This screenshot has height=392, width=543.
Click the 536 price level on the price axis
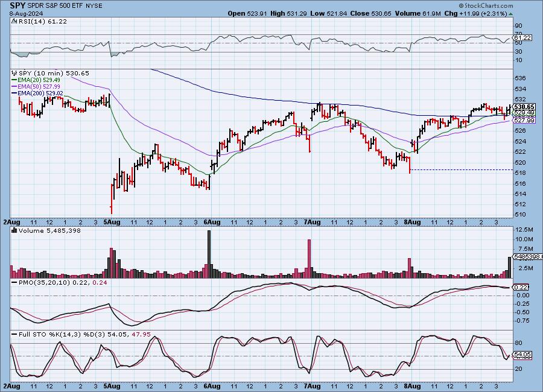click(521, 78)
